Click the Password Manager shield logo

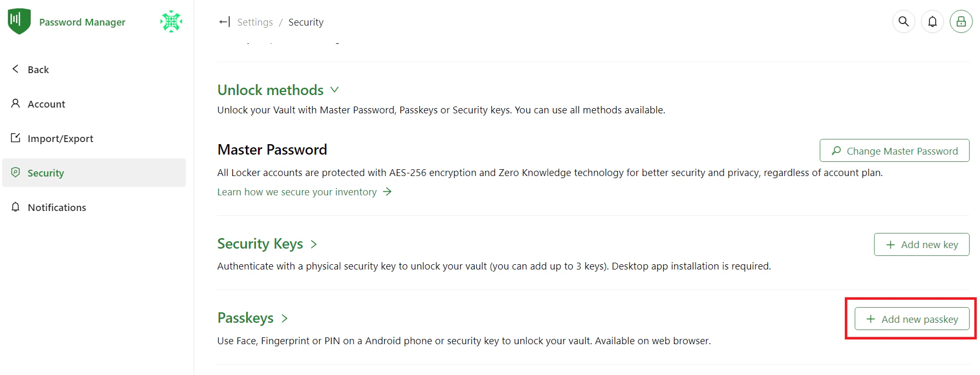pyautogui.click(x=19, y=21)
